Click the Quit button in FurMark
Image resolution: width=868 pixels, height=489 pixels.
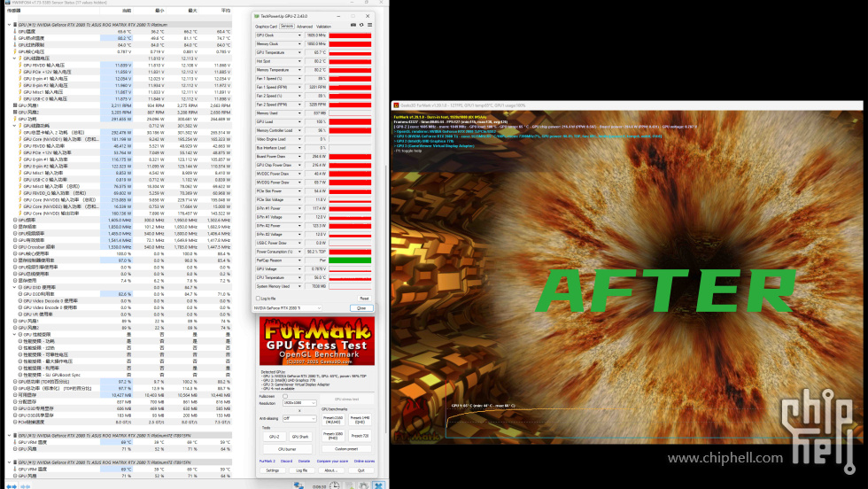[361, 470]
